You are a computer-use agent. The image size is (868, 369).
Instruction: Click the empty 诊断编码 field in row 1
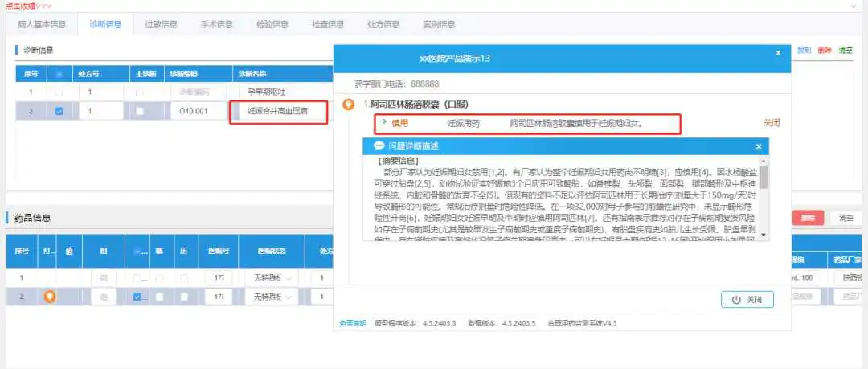click(199, 92)
